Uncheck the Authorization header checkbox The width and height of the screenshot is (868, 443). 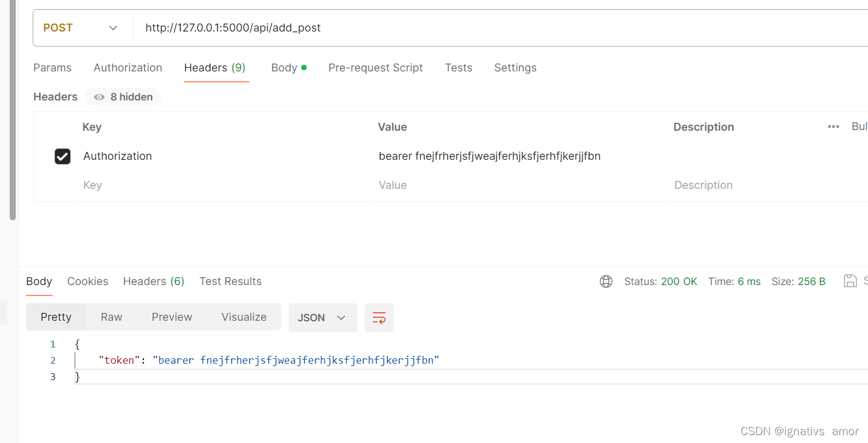click(x=62, y=157)
